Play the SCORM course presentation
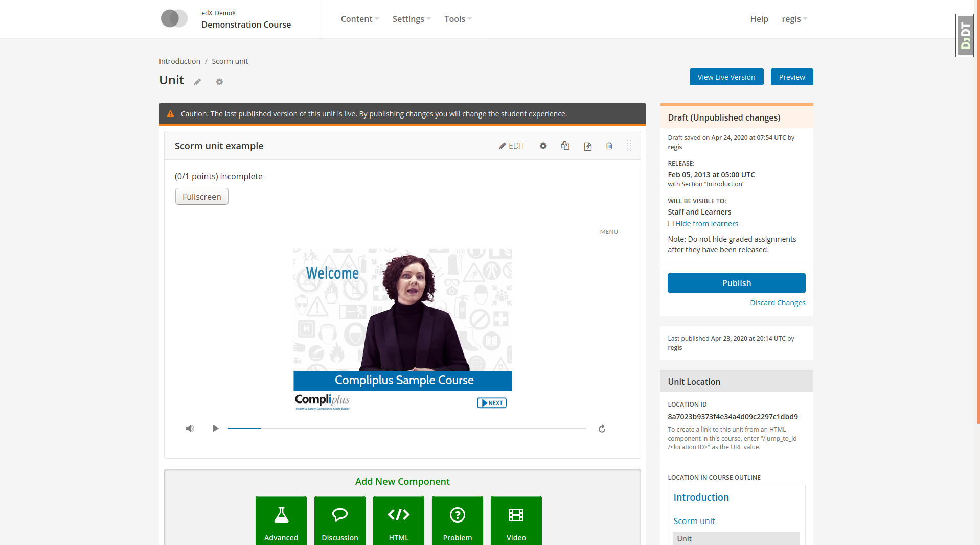The height and width of the screenshot is (545, 980). click(216, 429)
